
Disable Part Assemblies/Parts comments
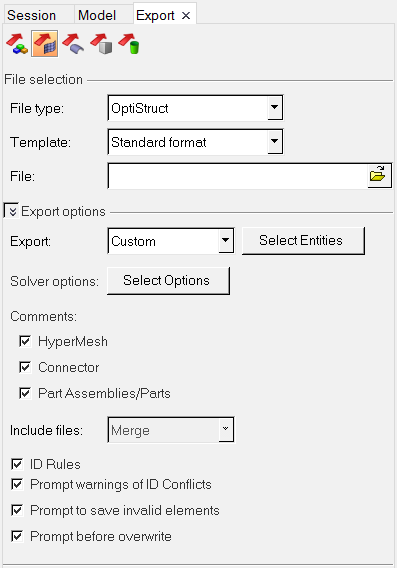[25, 393]
